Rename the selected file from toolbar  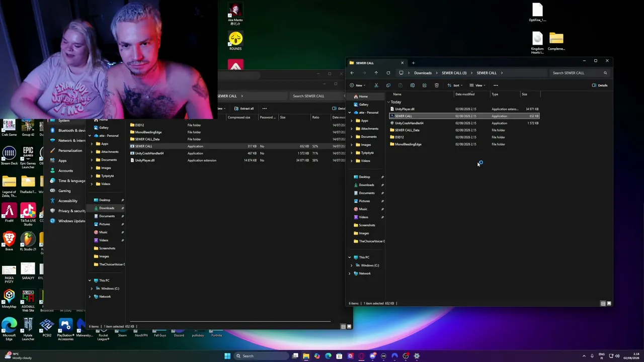412,85
